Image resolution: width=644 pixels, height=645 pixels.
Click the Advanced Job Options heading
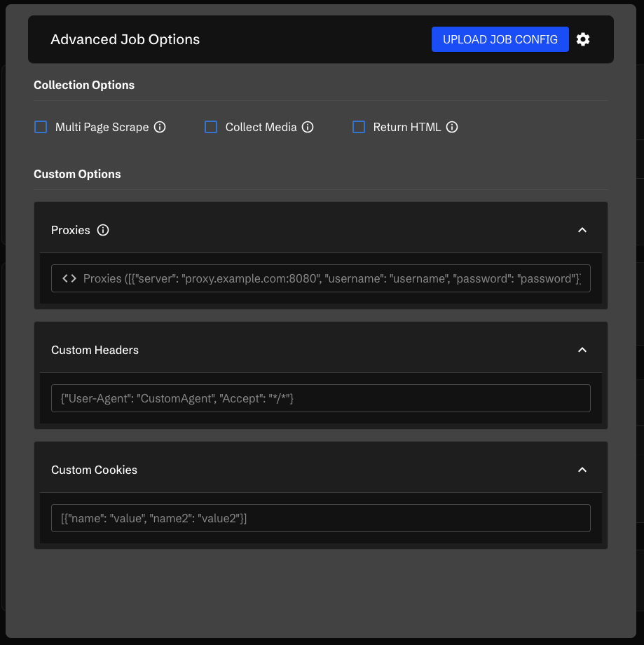pyautogui.click(x=125, y=39)
